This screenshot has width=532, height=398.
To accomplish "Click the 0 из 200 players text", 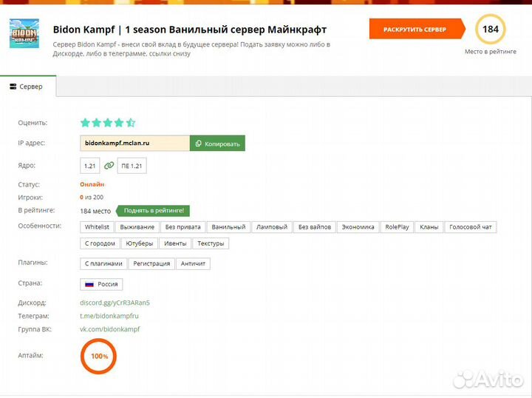I will point(92,198).
